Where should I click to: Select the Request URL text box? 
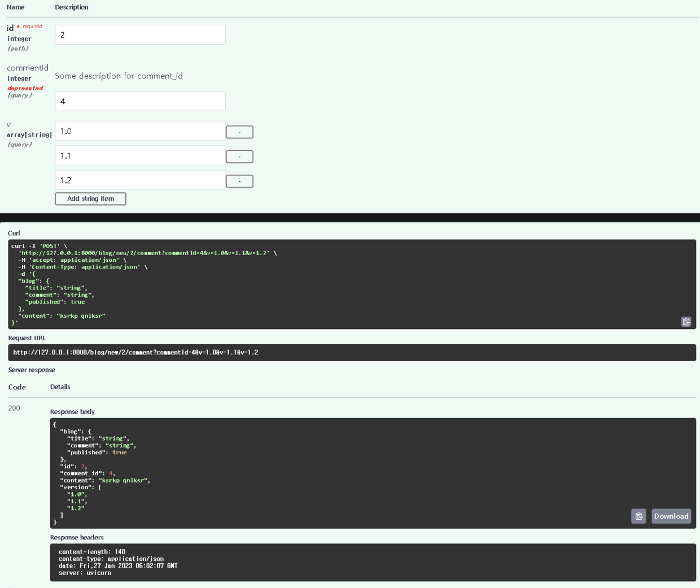[351, 353]
